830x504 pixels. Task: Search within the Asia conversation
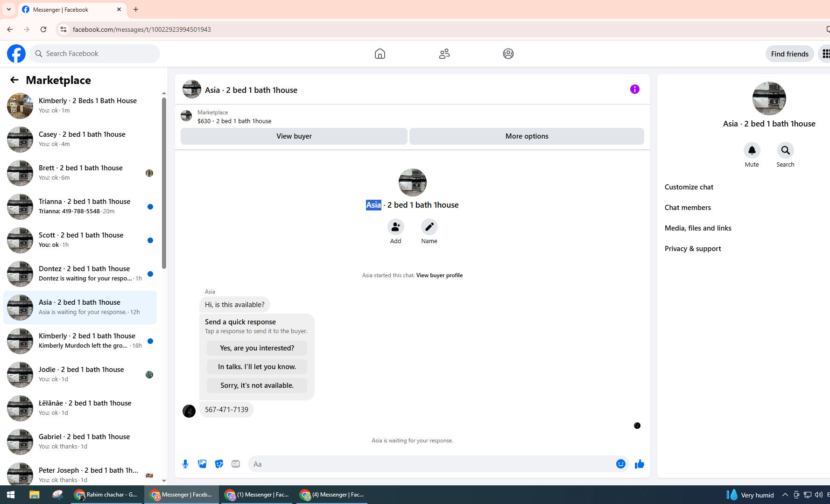[785, 150]
